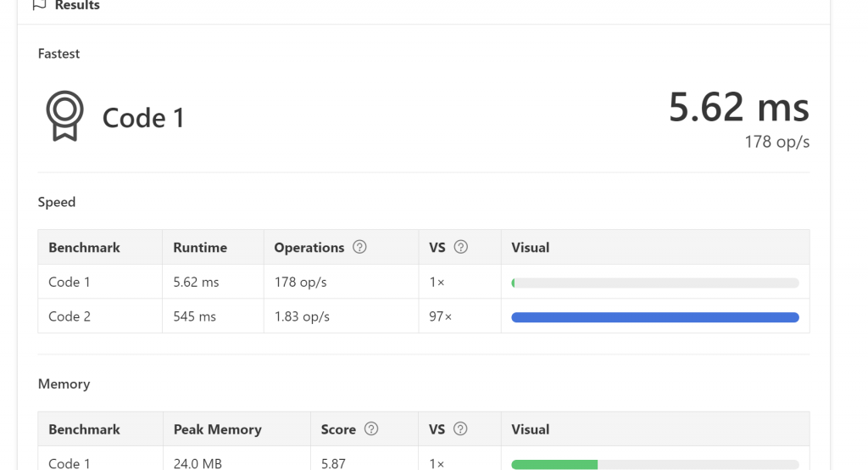Image resolution: width=868 pixels, height=470 pixels.
Task: Click the help icon next to Score
Action: [x=371, y=429]
